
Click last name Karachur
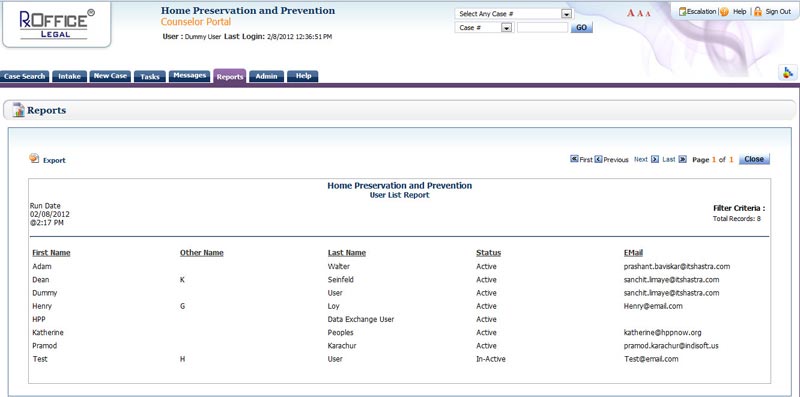[342, 346]
